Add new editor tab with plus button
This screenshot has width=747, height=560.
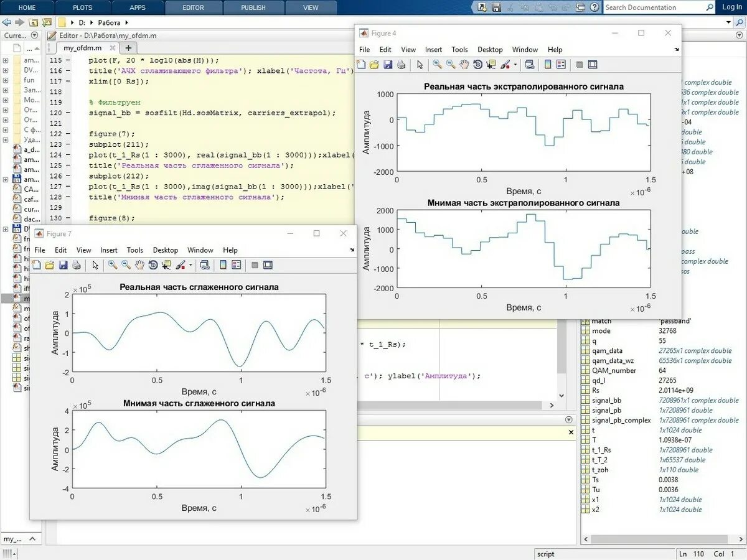click(x=128, y=48)
